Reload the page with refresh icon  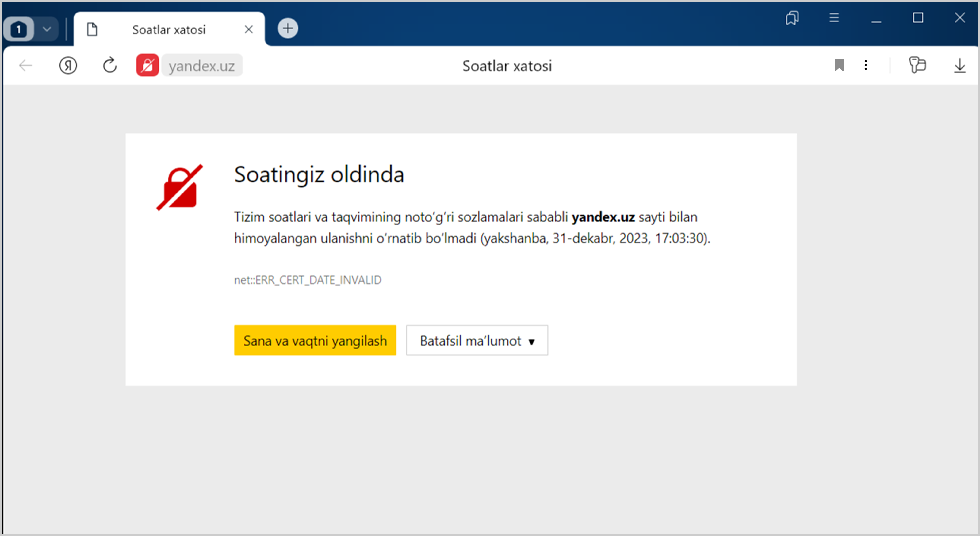point(110,65)
